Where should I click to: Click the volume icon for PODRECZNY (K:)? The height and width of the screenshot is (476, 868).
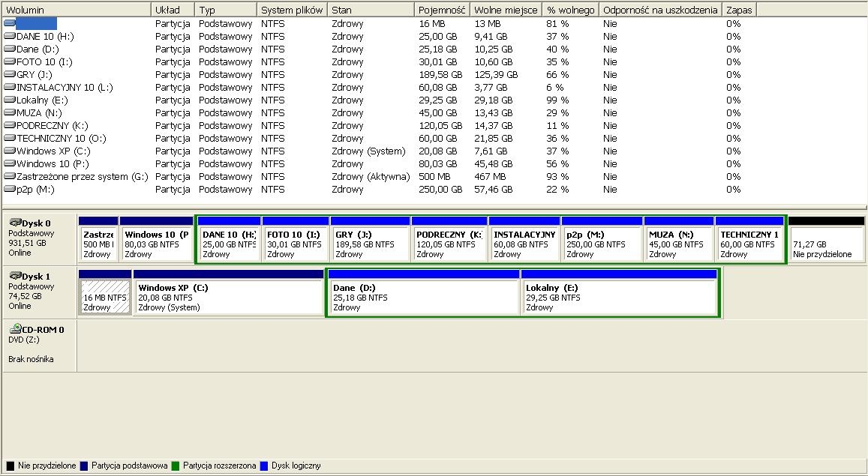point(10,125)
